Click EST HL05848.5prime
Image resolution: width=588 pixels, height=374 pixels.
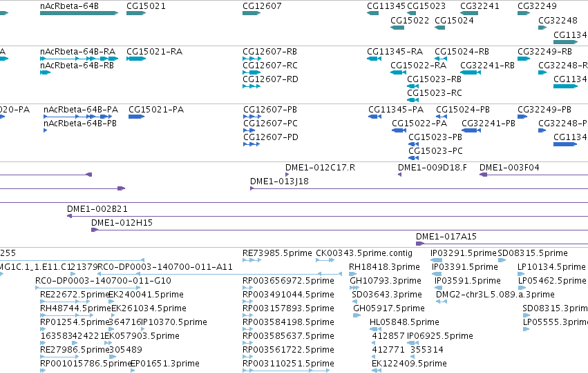pyautogui.click(x=375, y=329)
